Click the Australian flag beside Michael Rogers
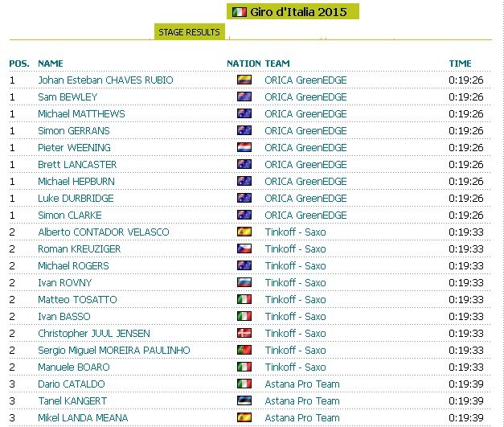This screenshot has width=504, height=427. [x=244, y=265]
